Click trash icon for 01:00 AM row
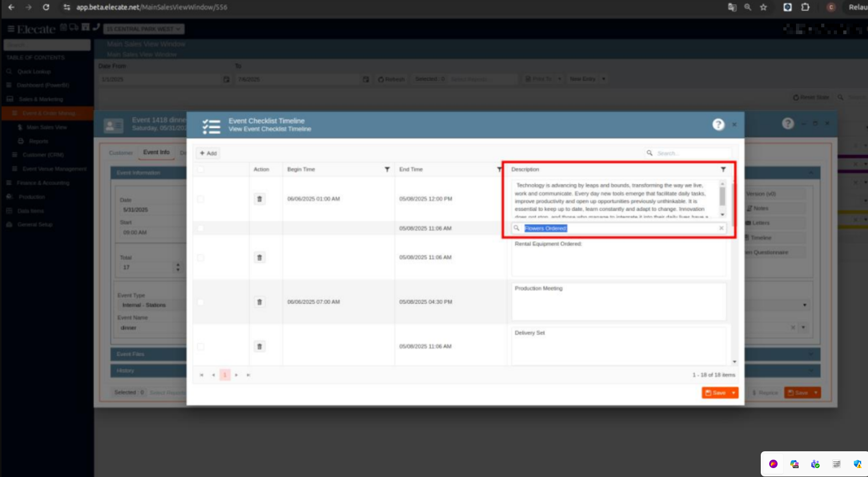This screenshot has width=868, height=477. coord(259,199)
